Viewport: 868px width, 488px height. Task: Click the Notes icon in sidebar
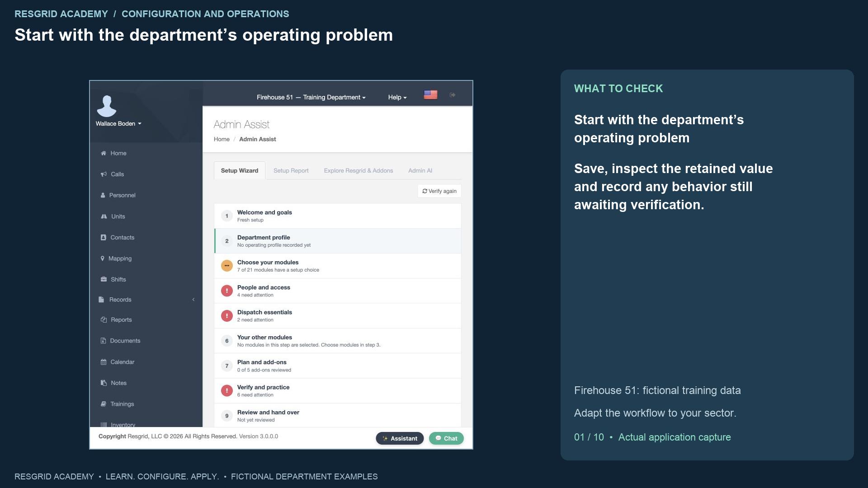104,383
